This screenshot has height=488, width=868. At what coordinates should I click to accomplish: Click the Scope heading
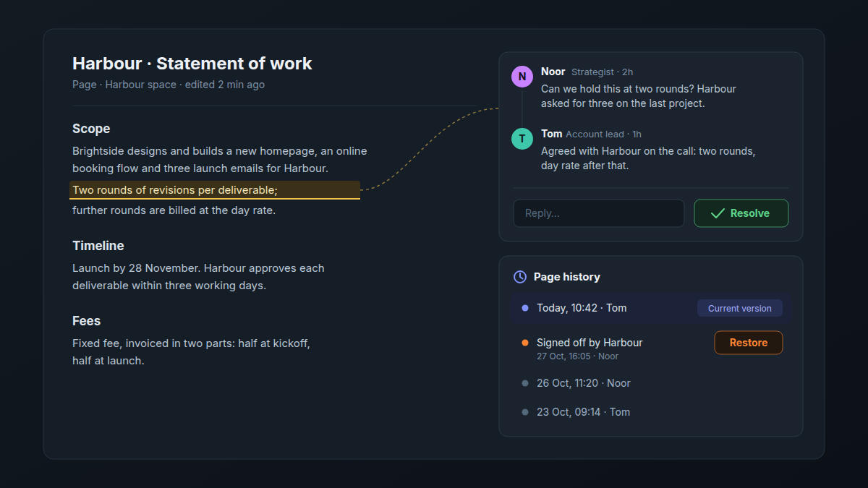pos(91,129)
